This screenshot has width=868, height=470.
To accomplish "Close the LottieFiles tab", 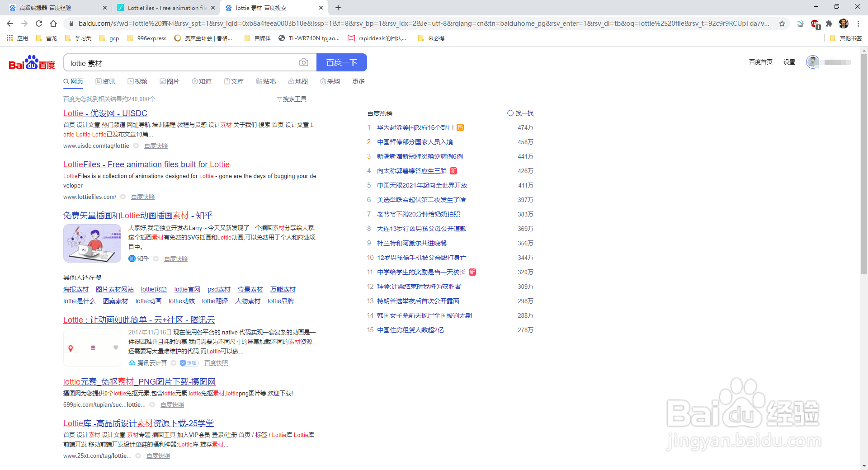I will (213, 8).
